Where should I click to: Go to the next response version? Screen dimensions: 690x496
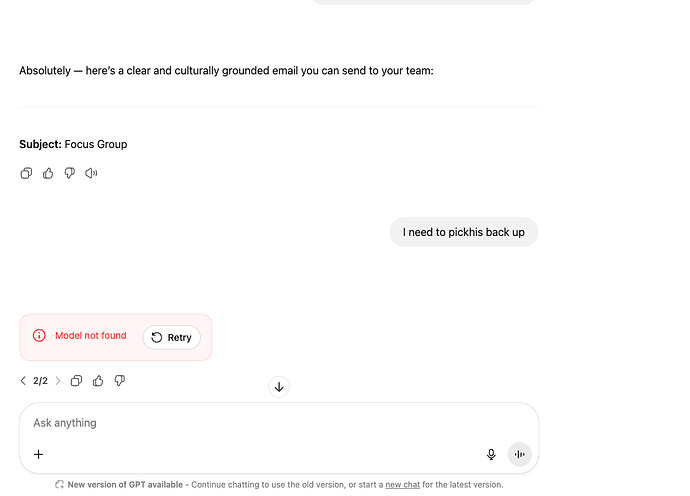[x=58, y=381]
